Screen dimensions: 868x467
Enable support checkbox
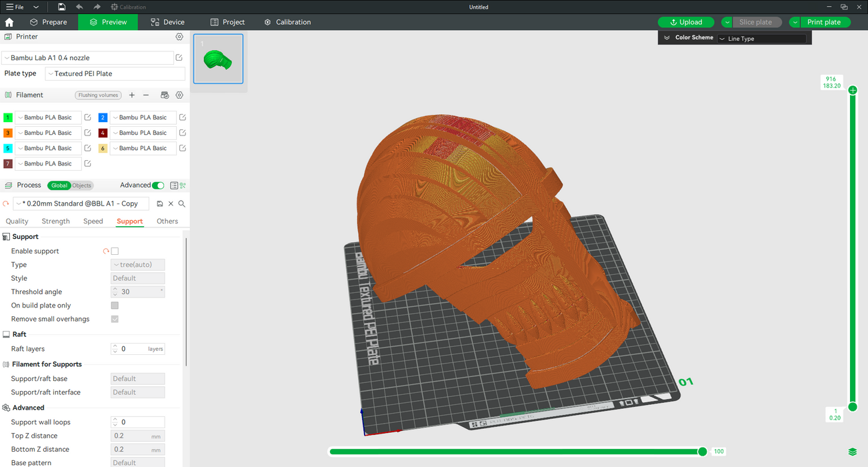click(115, 252)
